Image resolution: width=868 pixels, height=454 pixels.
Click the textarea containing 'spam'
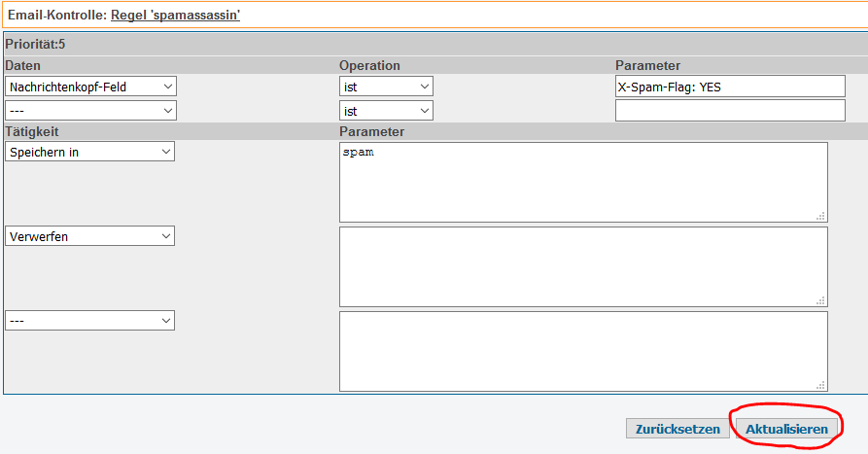pos(583,182)
